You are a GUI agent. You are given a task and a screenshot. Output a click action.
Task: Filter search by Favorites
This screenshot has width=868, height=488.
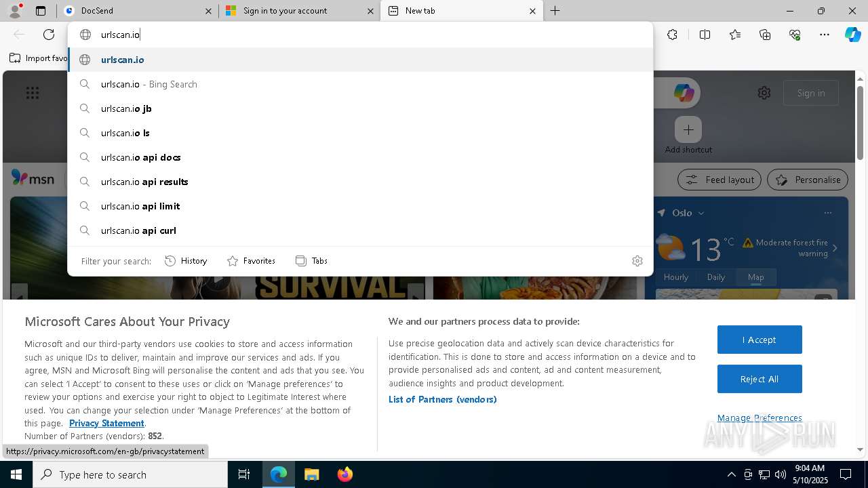point(251,261)
